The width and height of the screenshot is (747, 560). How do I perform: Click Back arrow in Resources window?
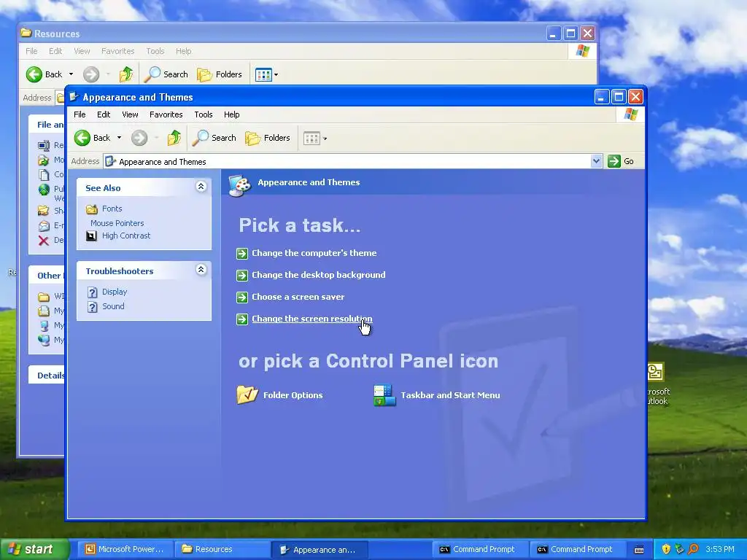click(34, 75)
